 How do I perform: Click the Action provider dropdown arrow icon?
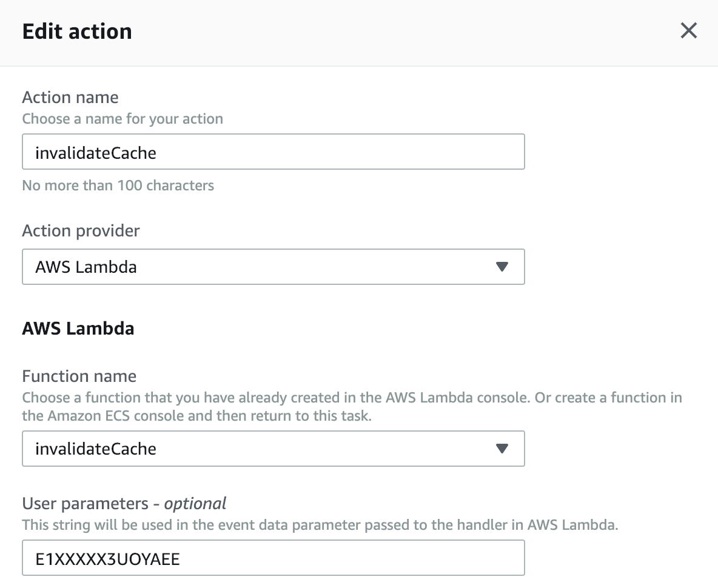click(502, 267)
